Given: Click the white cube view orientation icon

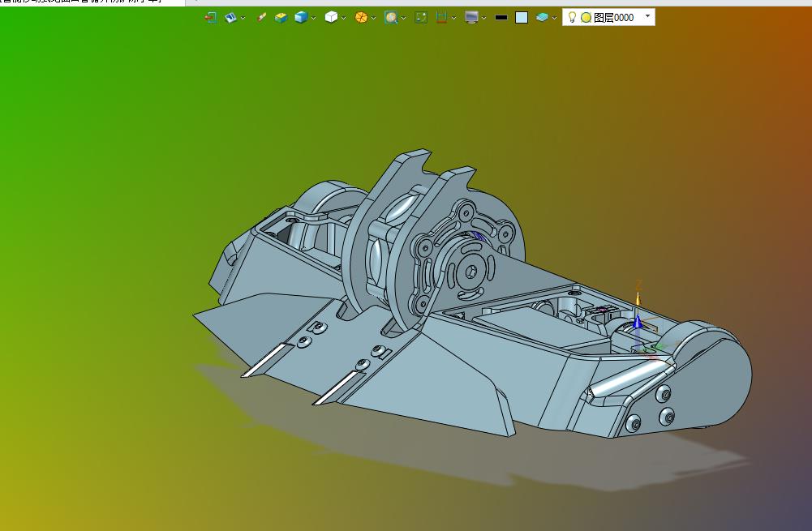Looking at the screenshot, I should (331, 18).
